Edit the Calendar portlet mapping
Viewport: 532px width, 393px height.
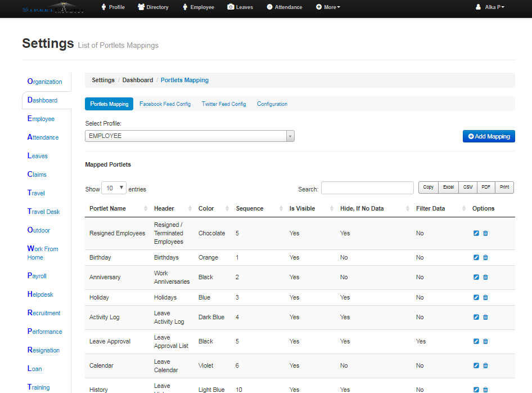click(476, 365)
